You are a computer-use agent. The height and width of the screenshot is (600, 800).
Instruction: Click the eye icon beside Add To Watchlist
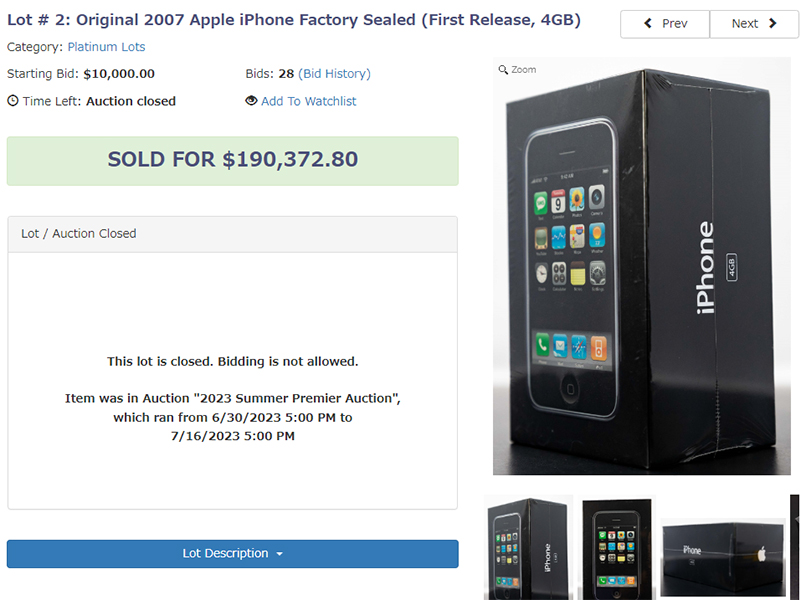pos(251,101)
